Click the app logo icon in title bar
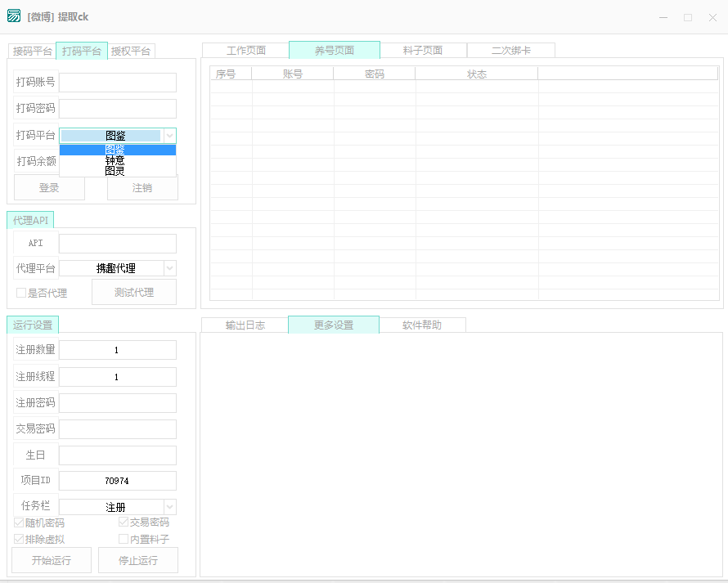Image resolution: width=728 pixels, height=583 pixels. [x=14, y=16]
